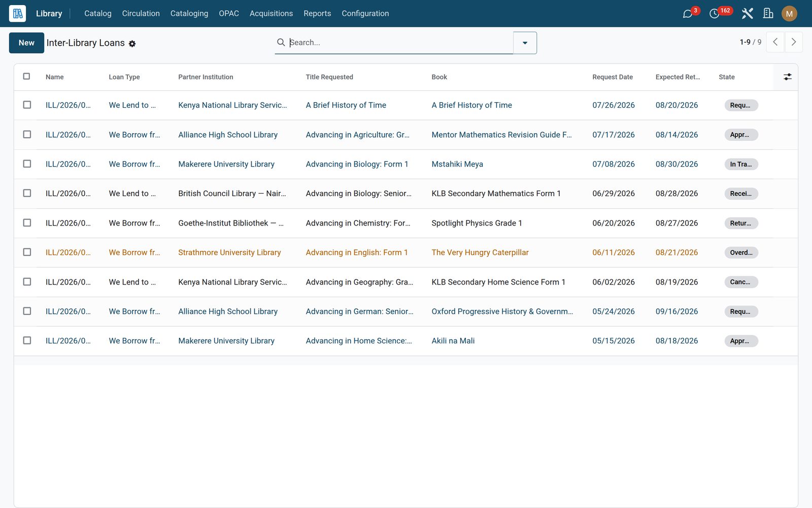Open the Library app home icon
The image size is (812, 508).
(x=17, y=14)
